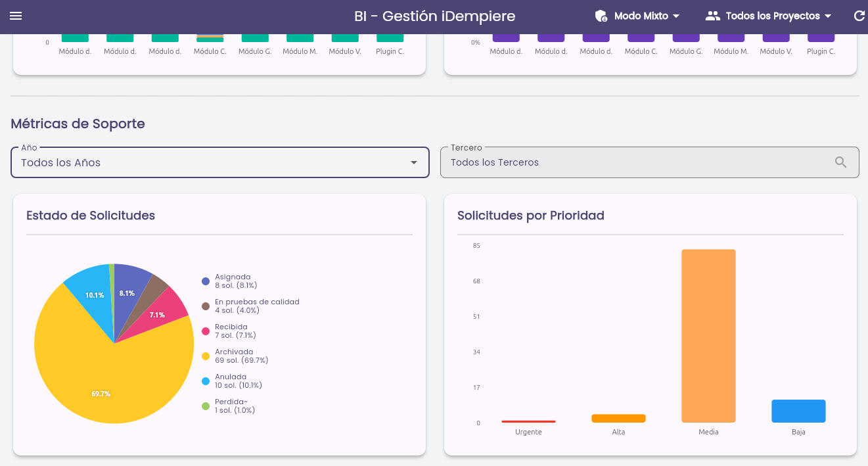Toggle En pruebas de calidad legend entry
Viewport: 868px width, 466px height.
(x=250, y=306)
